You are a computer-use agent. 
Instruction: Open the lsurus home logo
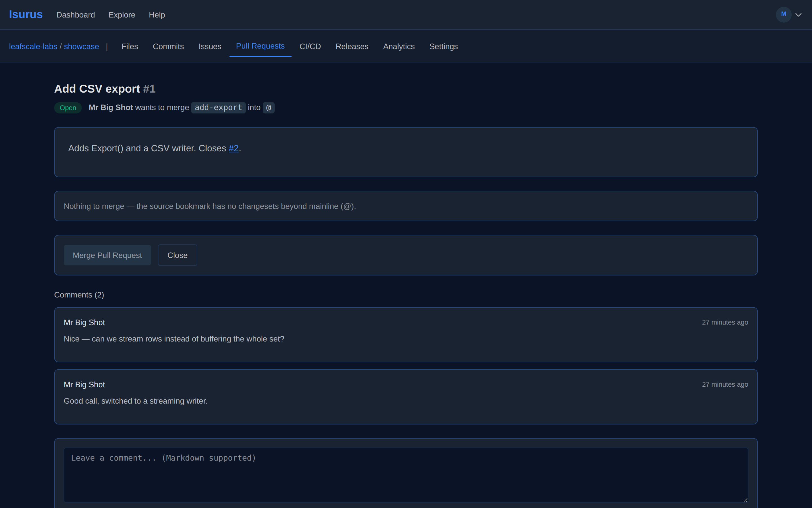coord(25,14)
